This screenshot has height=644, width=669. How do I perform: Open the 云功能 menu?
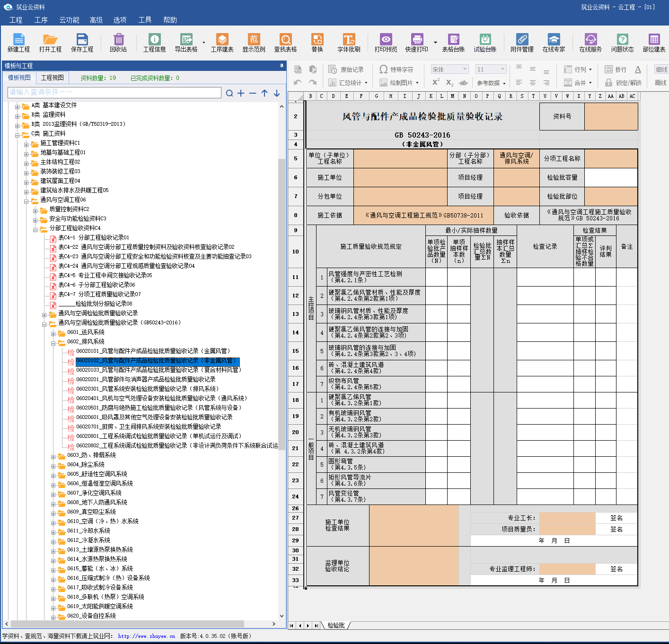(69, 20)
